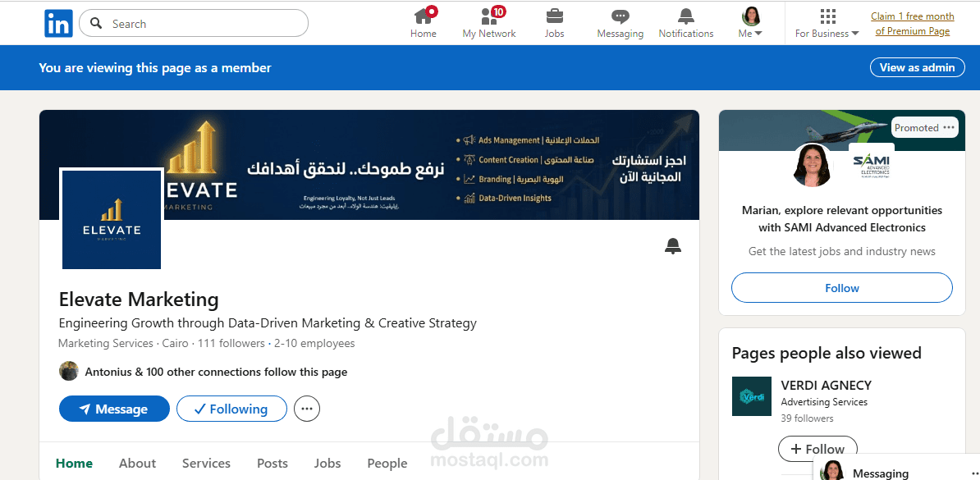The image size is (980, 480).
Task: Toggle the page post notifications bell
Action: coord(672,246)
